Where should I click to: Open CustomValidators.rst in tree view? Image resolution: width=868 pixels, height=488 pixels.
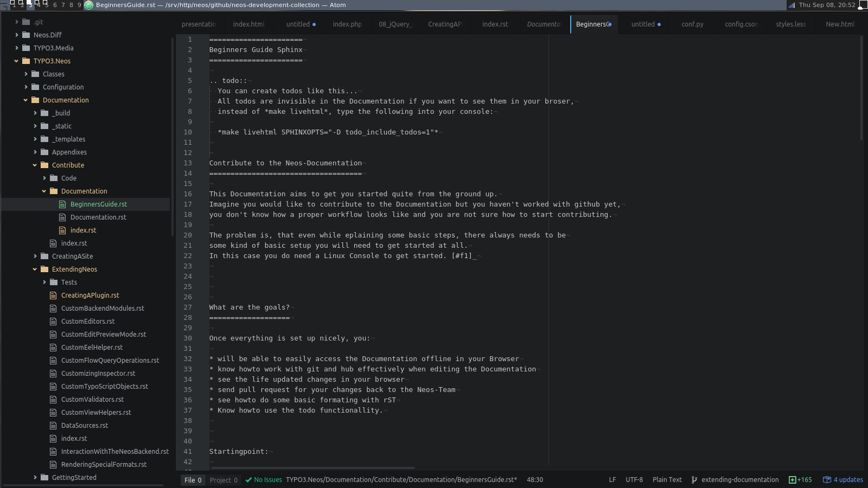(92, 399)
